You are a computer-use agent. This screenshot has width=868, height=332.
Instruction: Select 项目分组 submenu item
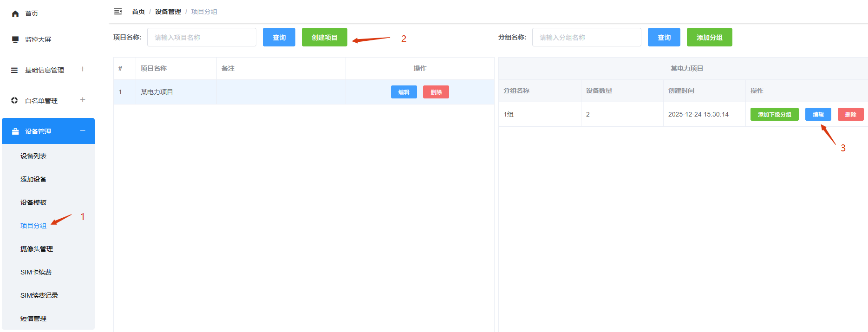pos(33,226)
